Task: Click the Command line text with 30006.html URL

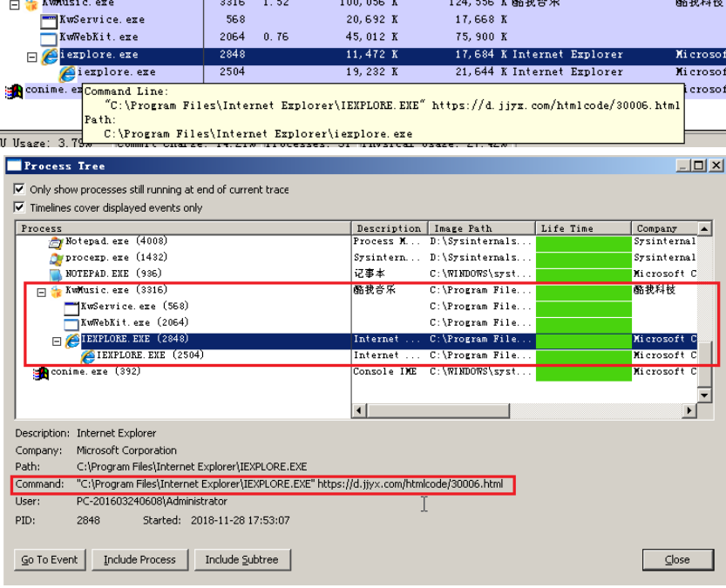Action: (290, 484)
